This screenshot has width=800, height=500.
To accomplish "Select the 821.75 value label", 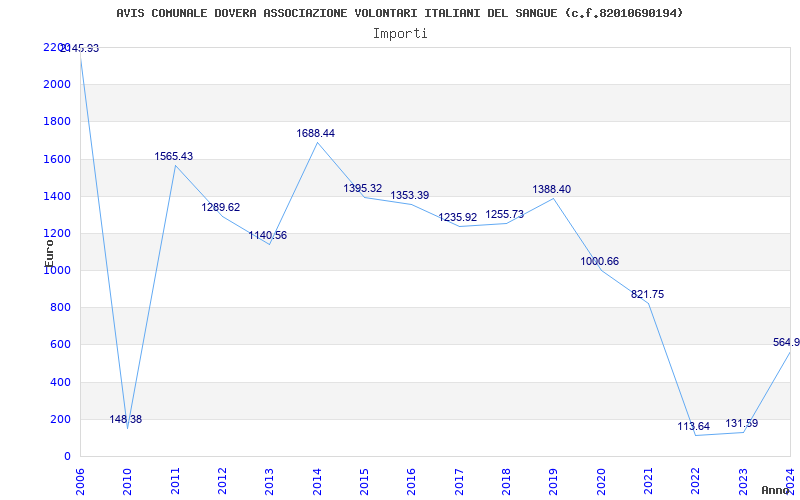I will 647,294.
